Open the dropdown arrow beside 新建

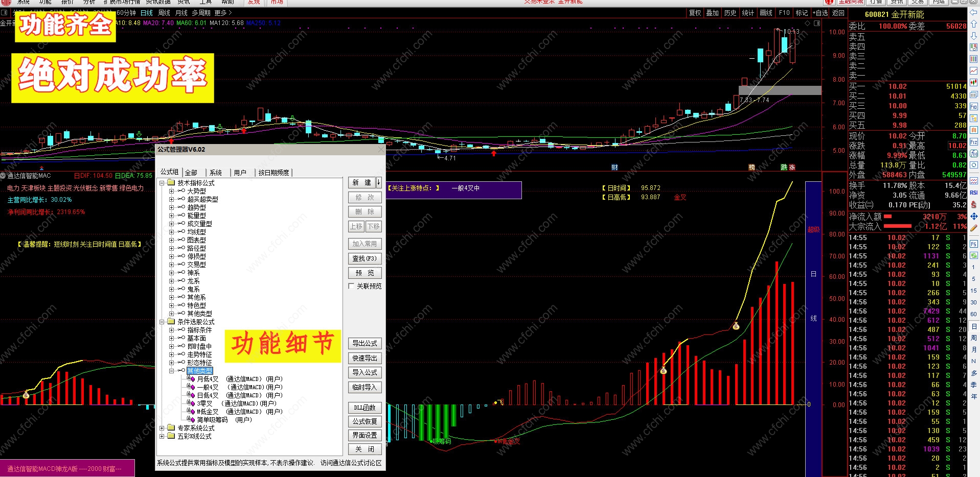[x=379, y=182]
